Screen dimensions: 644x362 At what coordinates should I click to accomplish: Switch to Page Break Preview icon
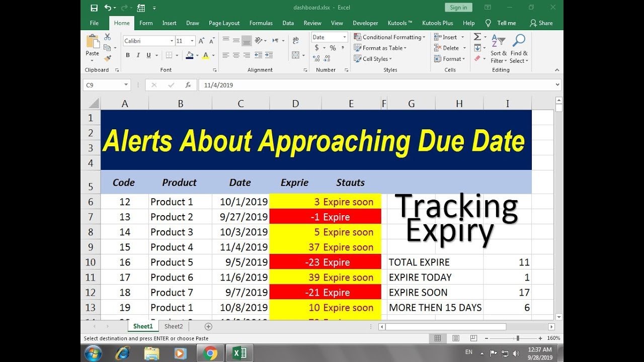(x=473, y=338)
